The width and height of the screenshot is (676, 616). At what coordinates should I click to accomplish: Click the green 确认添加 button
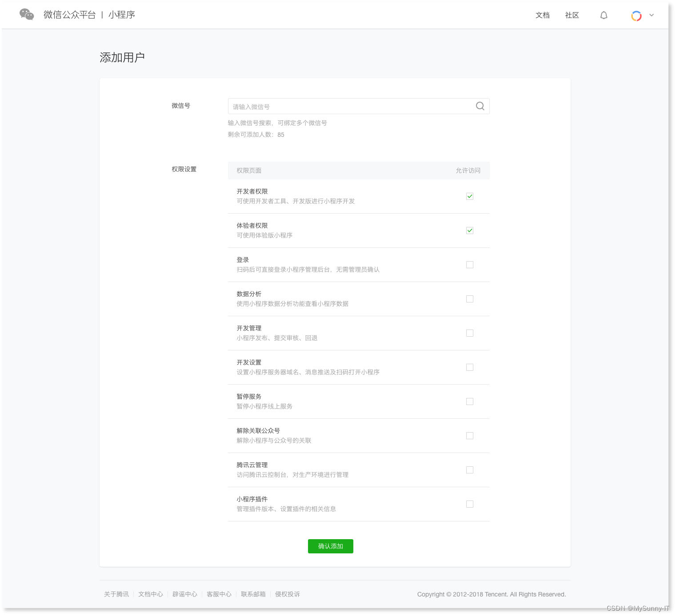331,546
